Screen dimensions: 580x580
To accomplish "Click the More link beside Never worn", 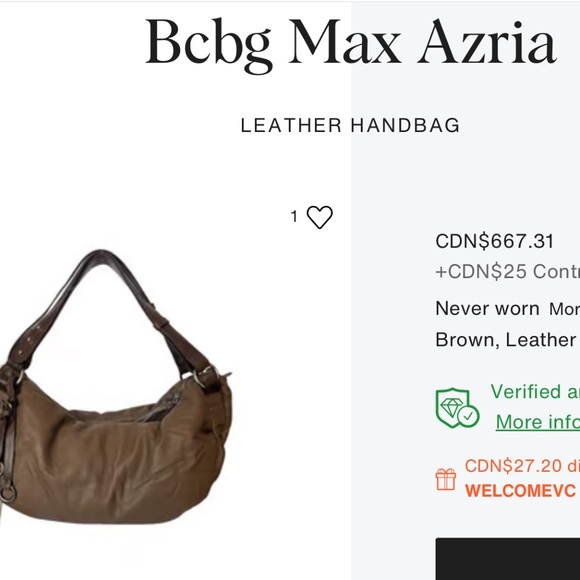I will (x=564, y=309).
